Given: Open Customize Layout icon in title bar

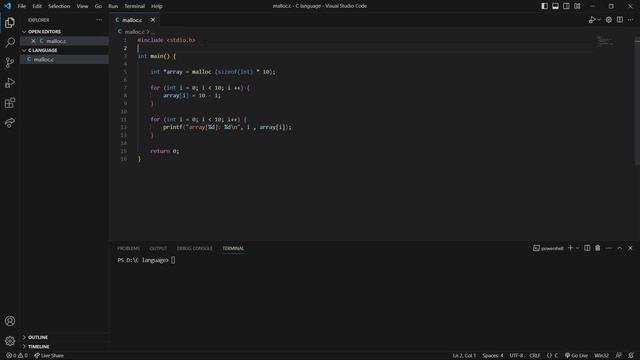Looking at the screenshot, I should pos(577,6).
